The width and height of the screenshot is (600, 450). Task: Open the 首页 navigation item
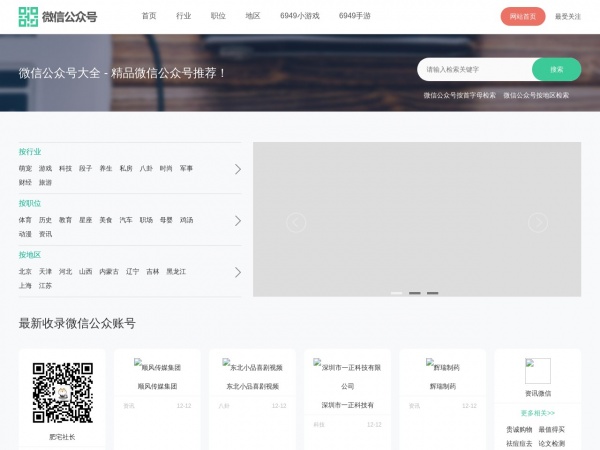click(149, 16)
